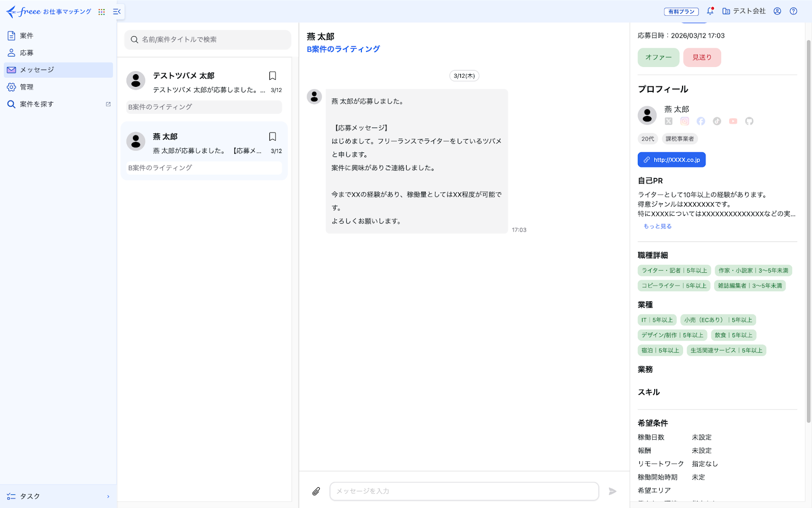Viewport: 812px width, 508px height.
Task: Send the message with the paper plane icon
Action: click(613, 491)
